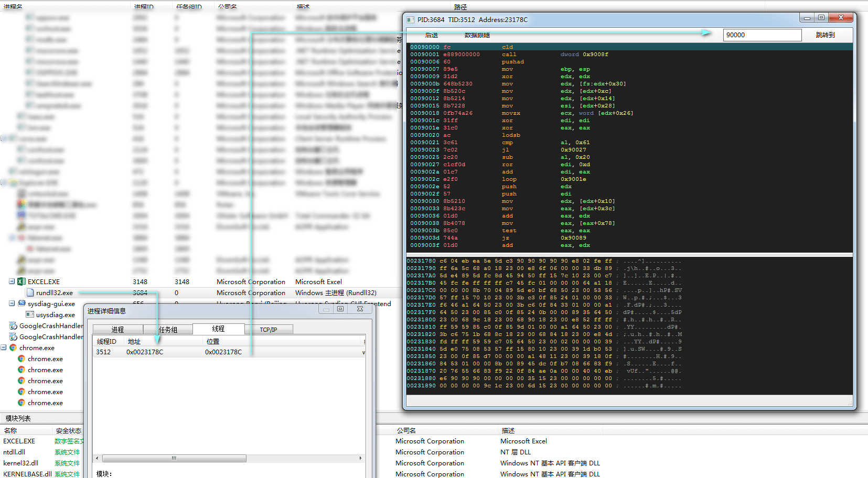Sort process list by 进程ID column
The width and height of the screenshot is (868, 478).
tap(144, 6)
